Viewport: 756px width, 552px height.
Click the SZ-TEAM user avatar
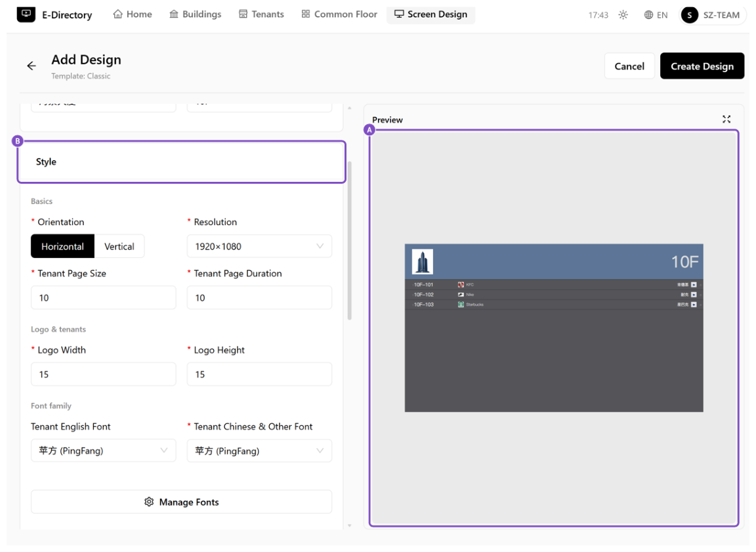pyautogui.click(x=690, y=15)
